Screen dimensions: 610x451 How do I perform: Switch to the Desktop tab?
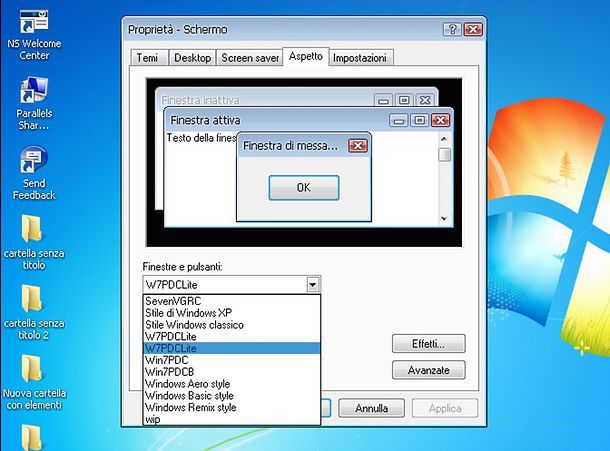(192, 58)
